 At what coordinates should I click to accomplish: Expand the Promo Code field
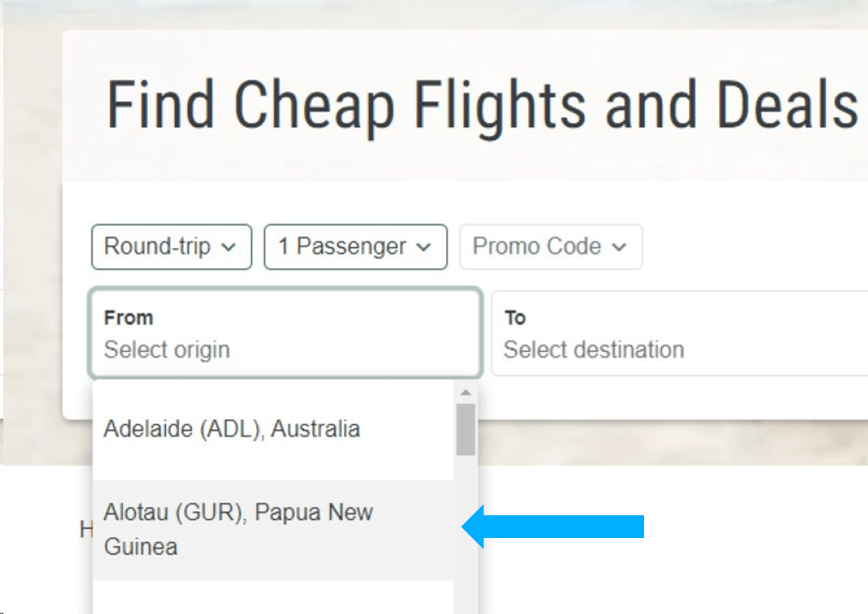tap(551, 247)
